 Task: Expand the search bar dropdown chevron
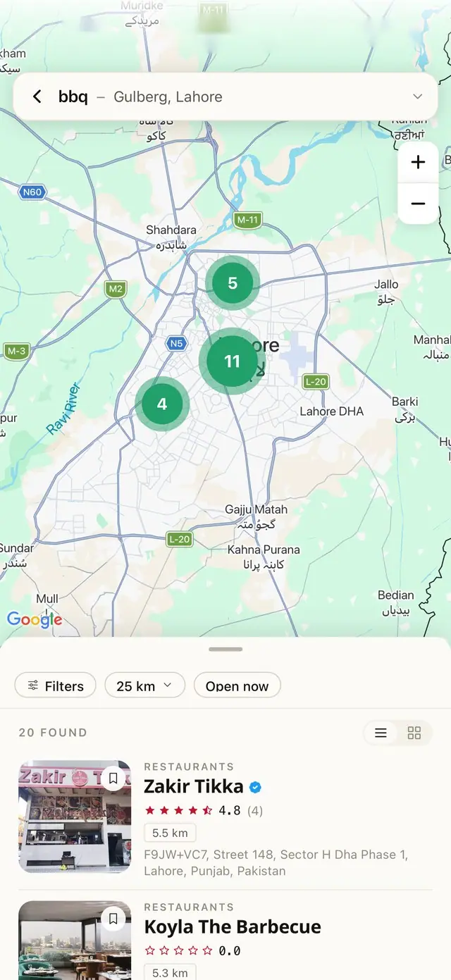coord(418,97)
